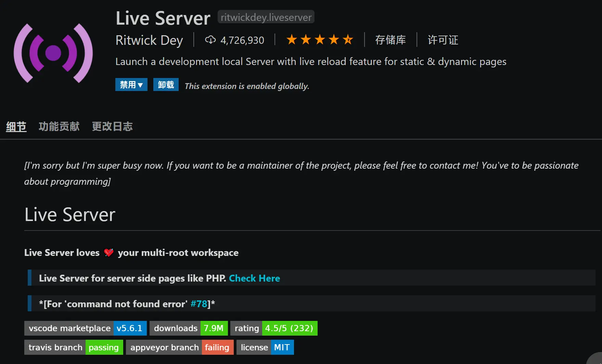Click the ritwickdey.liveserver extension identifier
The image size is (602, 364).
[266, 17]
